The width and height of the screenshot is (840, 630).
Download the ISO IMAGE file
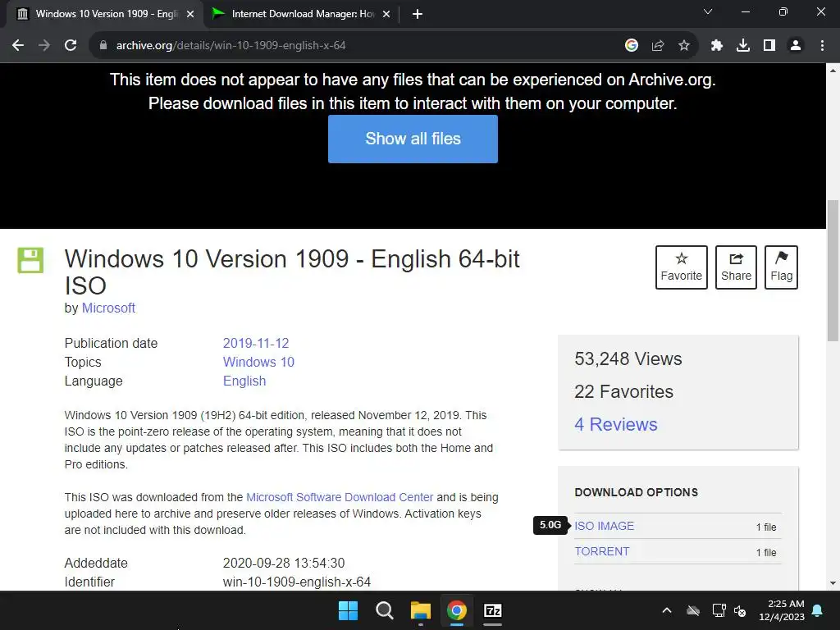(605, 526)
